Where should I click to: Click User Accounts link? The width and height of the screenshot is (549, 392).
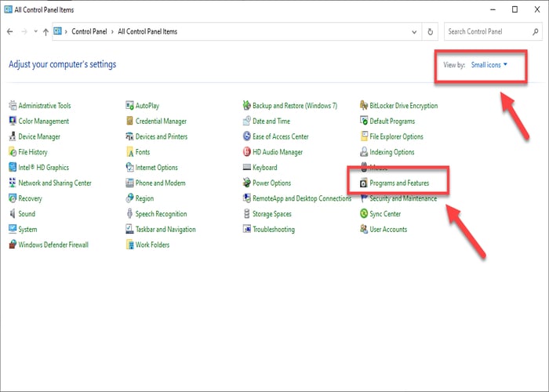coord(388,229)
